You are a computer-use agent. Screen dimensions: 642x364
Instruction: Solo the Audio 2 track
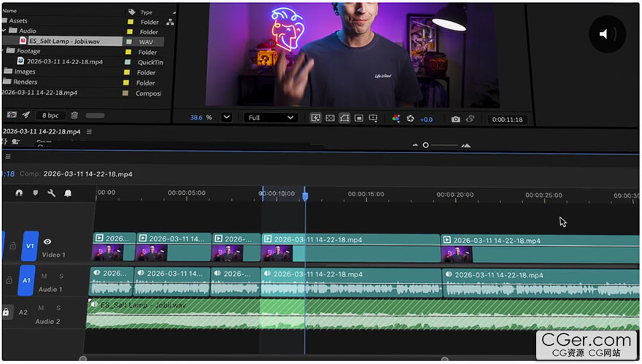coord(58,308)
